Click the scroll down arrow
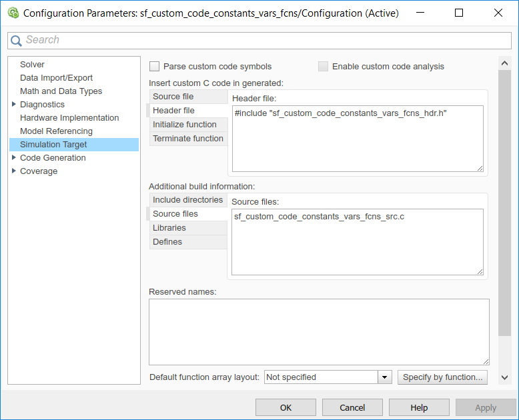This screenshot has width=519, height=420. coord(504,377)
